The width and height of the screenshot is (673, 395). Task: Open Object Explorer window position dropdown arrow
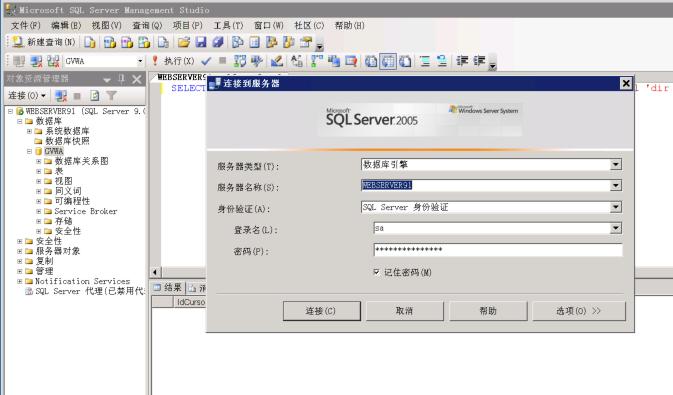click(x=107, y=79)
